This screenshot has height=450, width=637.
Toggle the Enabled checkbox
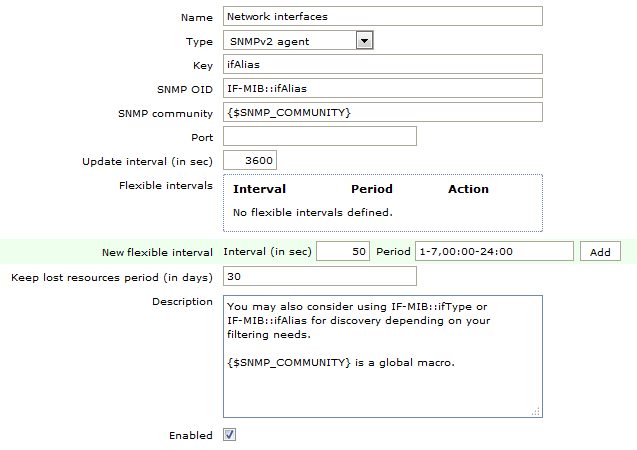(229, 435)
